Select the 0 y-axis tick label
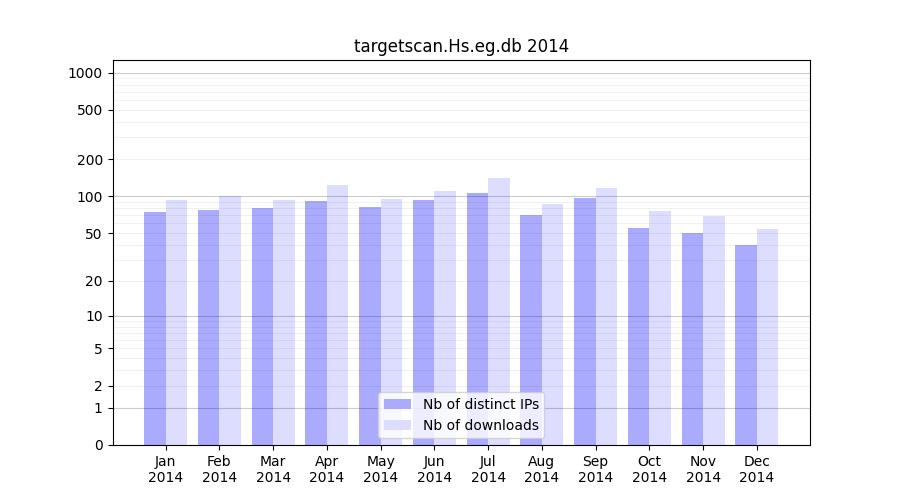The height and width of the screenshot is (500, 900). pyautogui.click(x=98, y=445)
